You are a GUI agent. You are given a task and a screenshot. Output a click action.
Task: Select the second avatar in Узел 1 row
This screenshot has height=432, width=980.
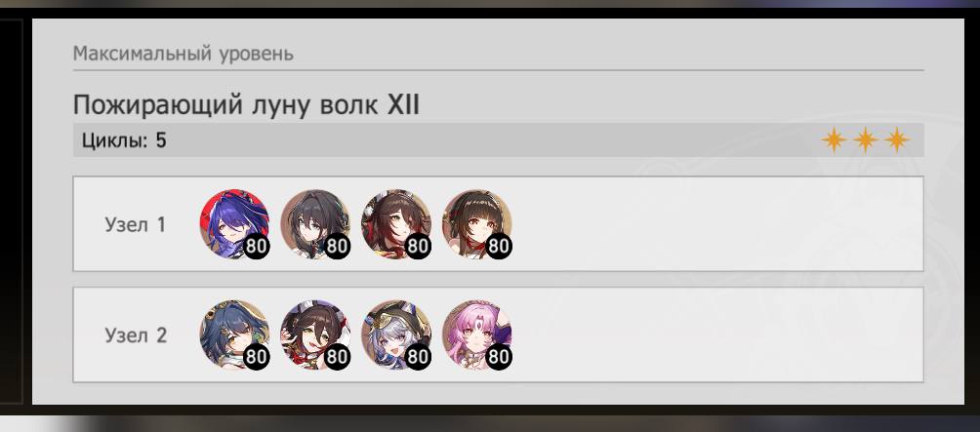[315, 223]
